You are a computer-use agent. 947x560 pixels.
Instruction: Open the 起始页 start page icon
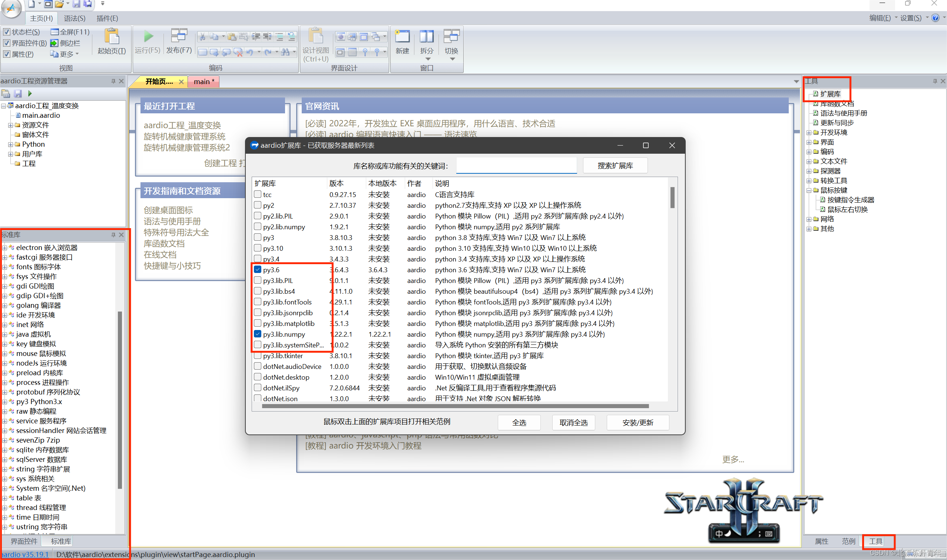pos(112,37)
